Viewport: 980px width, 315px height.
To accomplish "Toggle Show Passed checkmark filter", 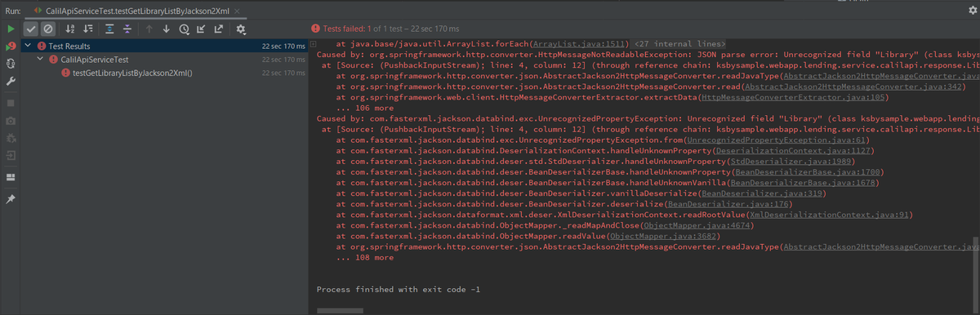I will 32,29.
